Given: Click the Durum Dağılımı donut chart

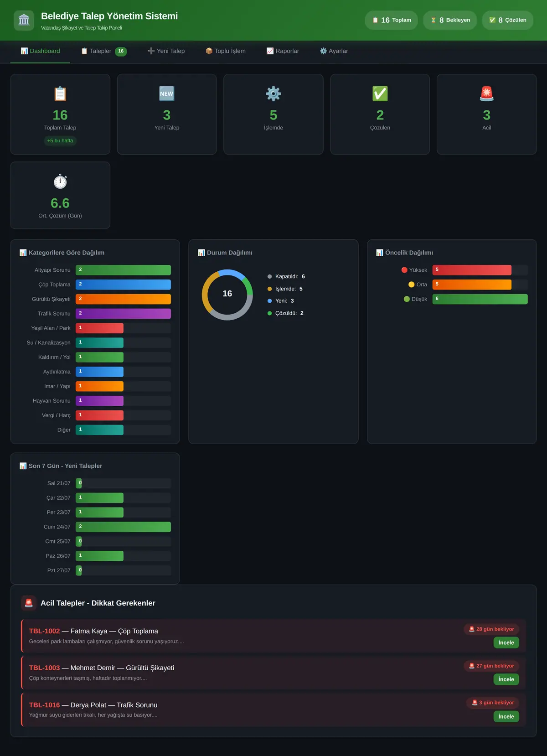Looking at the screenshot, I should pos(227,295).
